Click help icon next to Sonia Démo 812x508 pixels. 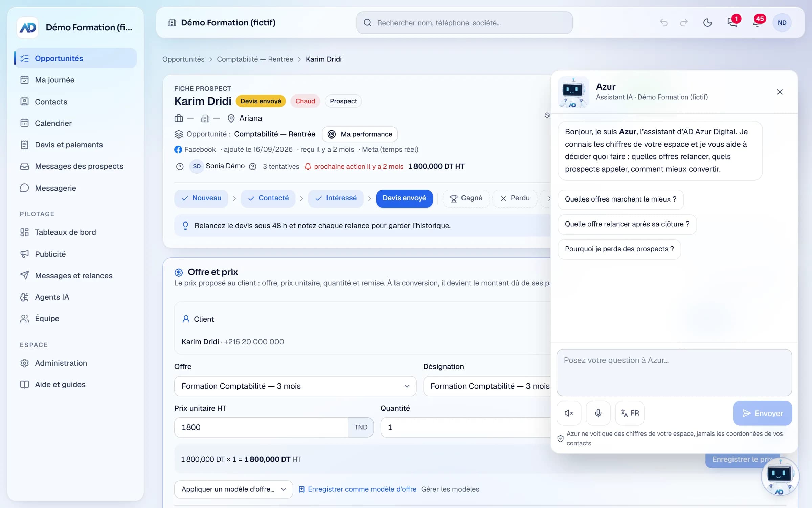[253, 166]
